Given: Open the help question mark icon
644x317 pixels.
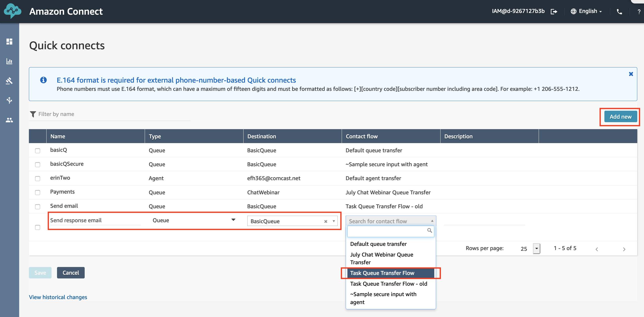Looking at the screenshot, I should click(x=639, y=11).
